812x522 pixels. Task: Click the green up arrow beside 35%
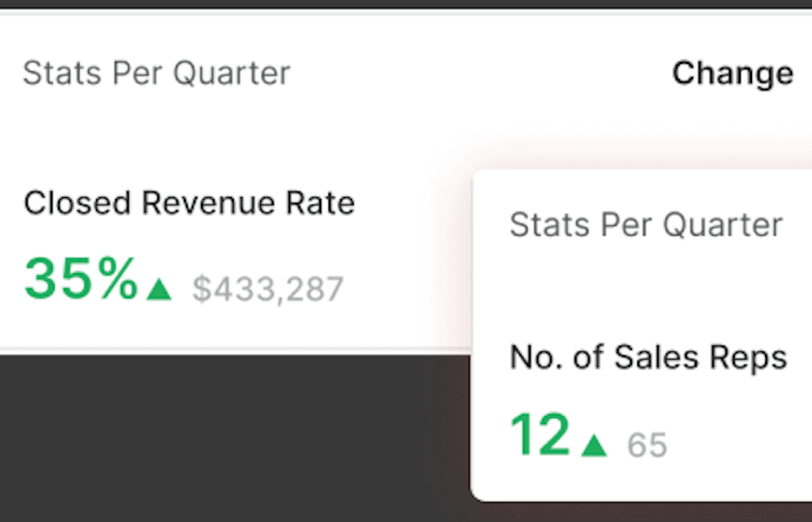(160, 289)
